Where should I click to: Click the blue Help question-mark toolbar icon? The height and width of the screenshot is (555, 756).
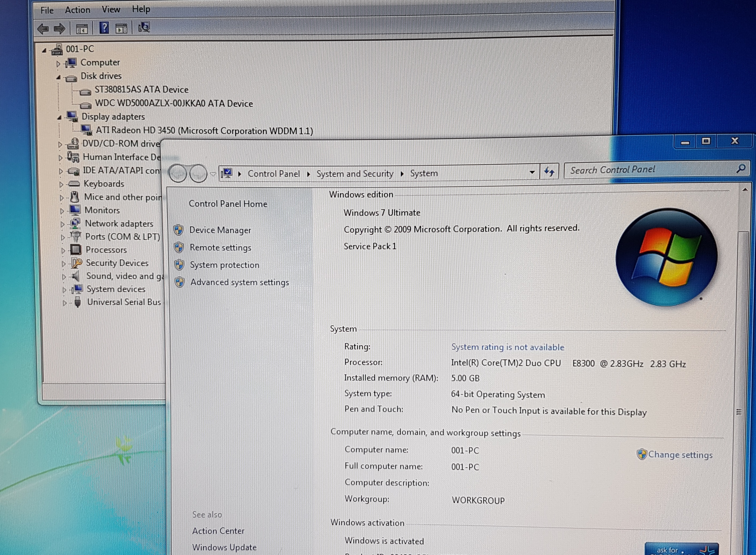[104, 28]
